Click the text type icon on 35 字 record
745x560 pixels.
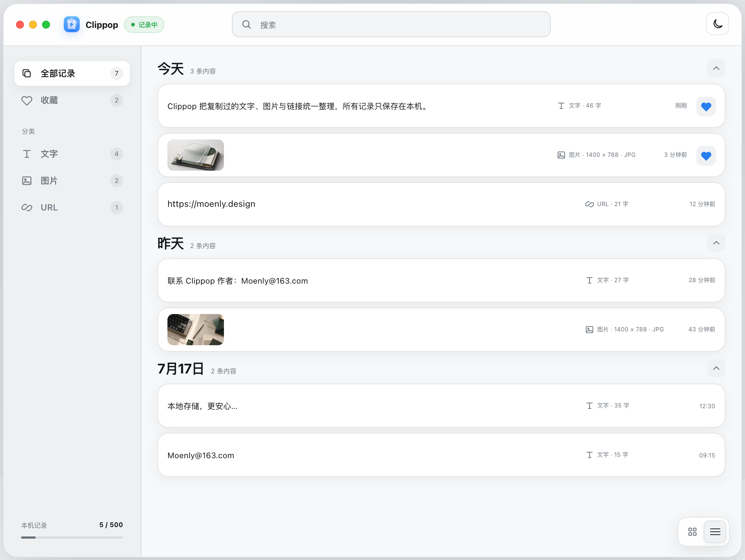589,406
